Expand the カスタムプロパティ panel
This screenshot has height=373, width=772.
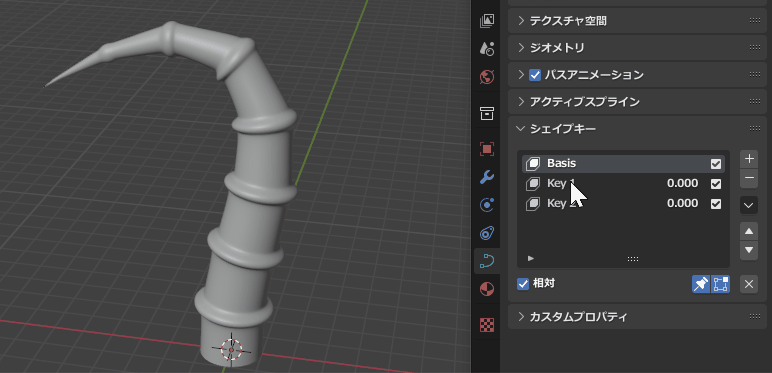(521, 316)
